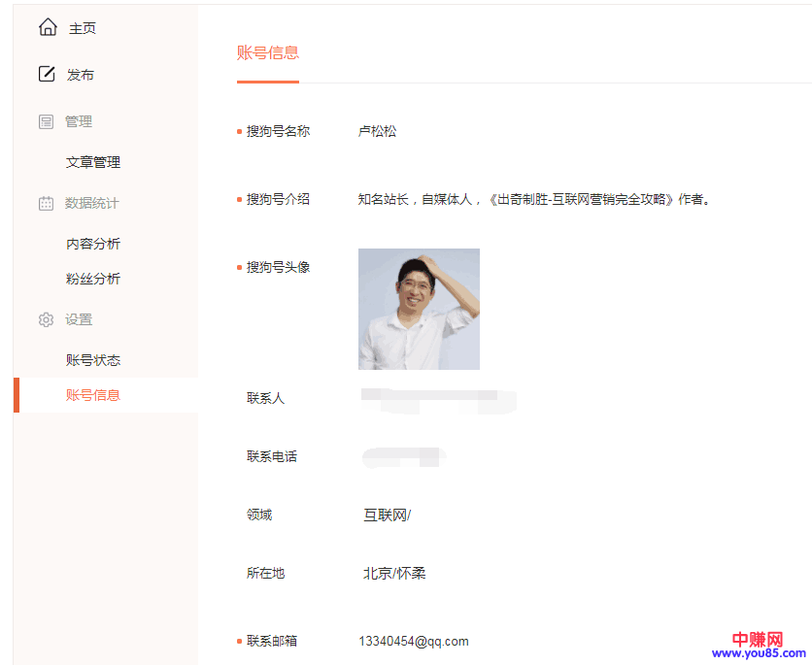812x665 pixels.
Task: Click the email 13340454@qq.com
Action: click(x=413, y=641)
